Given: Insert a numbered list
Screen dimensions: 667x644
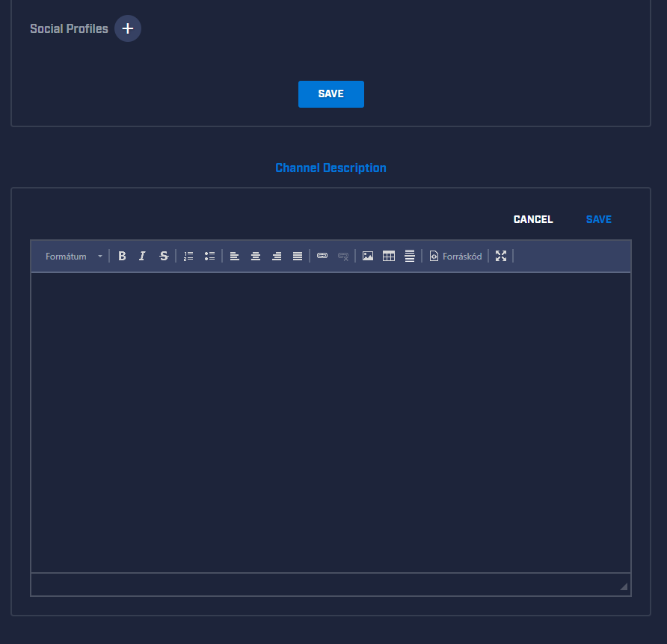Looking at the screenshot, I should pos(188,256).
